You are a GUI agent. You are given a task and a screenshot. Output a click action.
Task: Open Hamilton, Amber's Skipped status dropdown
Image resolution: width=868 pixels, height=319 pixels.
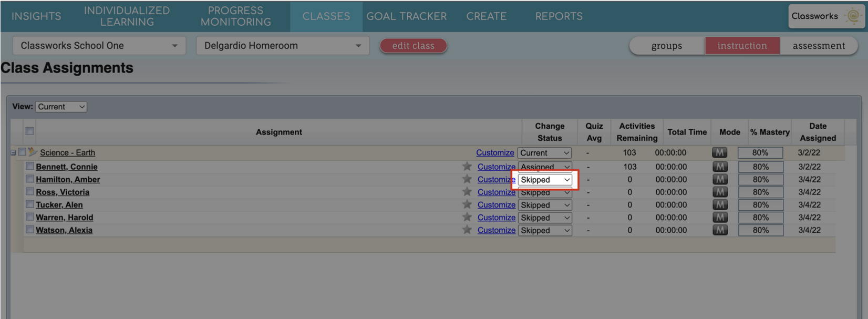[x=545, y=180]
